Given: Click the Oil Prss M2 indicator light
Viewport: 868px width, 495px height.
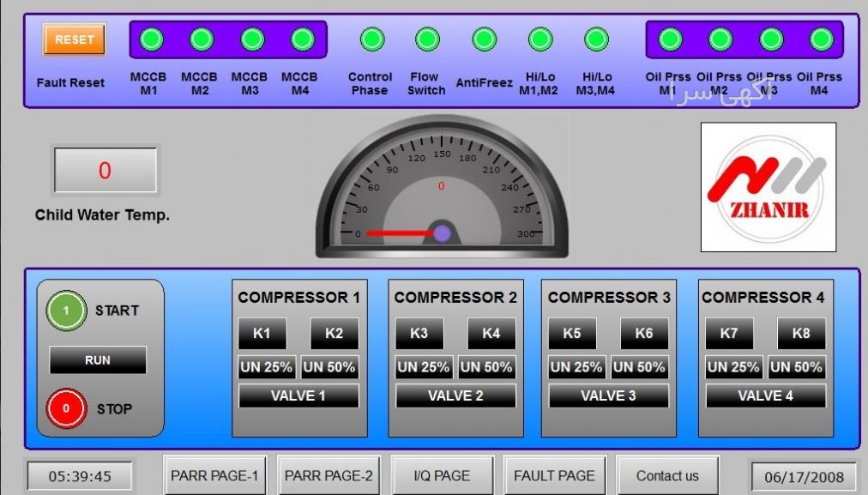Looking at the screenshot, I should coord(720,39).
